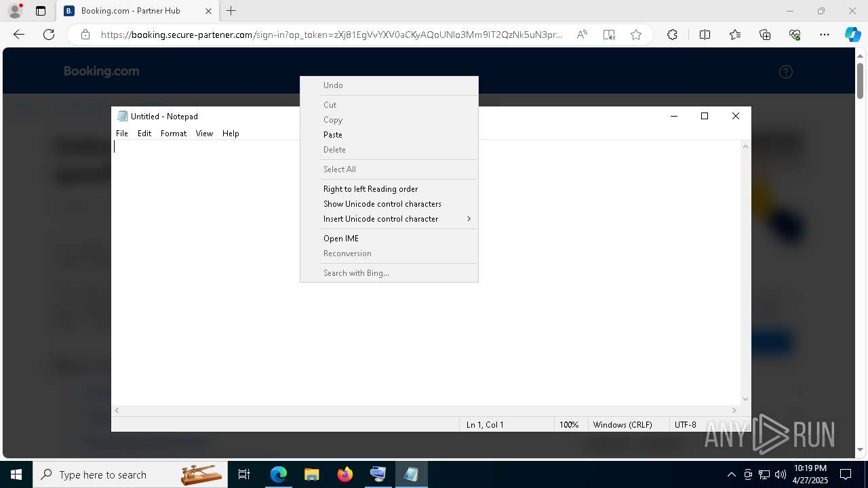Open the Read aloud icon
The height and width of the screenshot is (488, 868).
(582, 35)
